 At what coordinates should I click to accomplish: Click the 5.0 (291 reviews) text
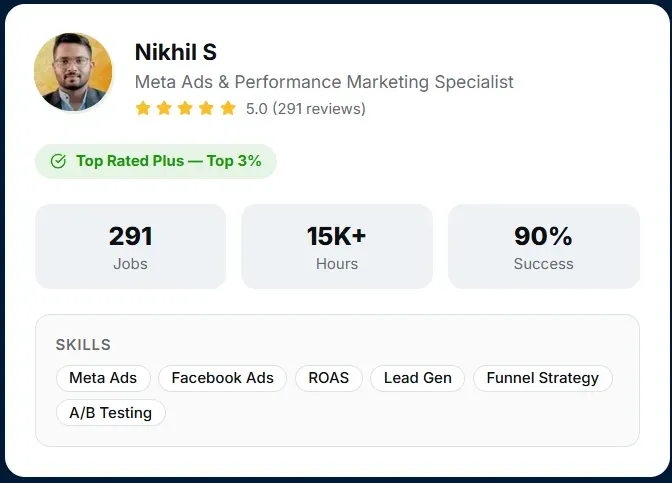pyautogui.click(x=306, y=109)
